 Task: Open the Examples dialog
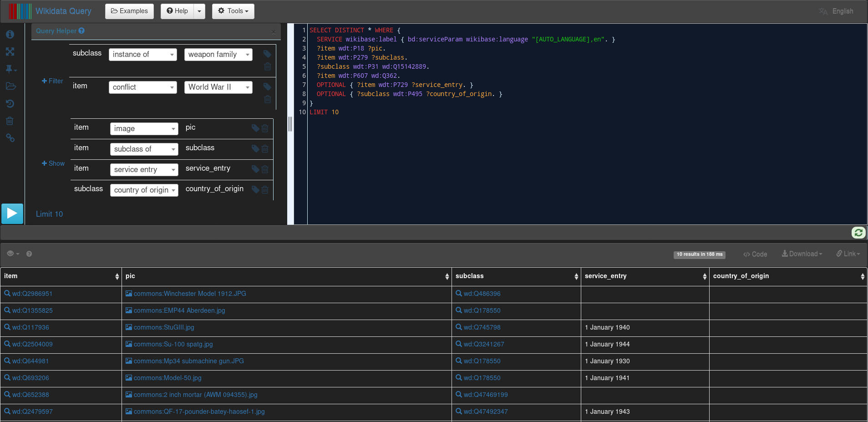click(x=129, y=11)
